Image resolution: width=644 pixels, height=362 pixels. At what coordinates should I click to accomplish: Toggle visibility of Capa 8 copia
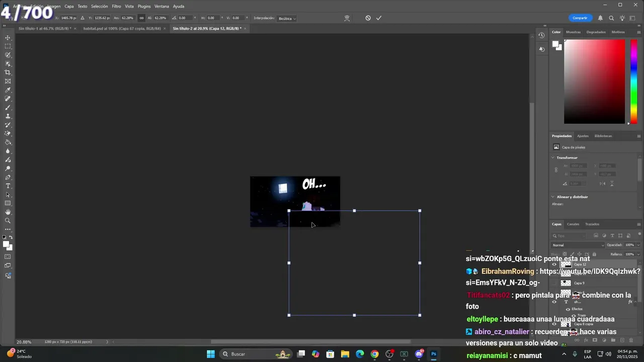554,324
